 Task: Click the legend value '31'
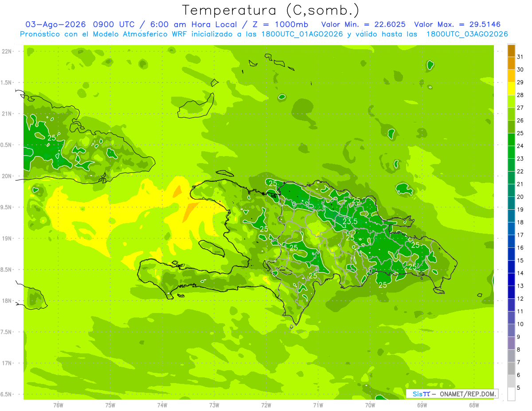[520, 57]
